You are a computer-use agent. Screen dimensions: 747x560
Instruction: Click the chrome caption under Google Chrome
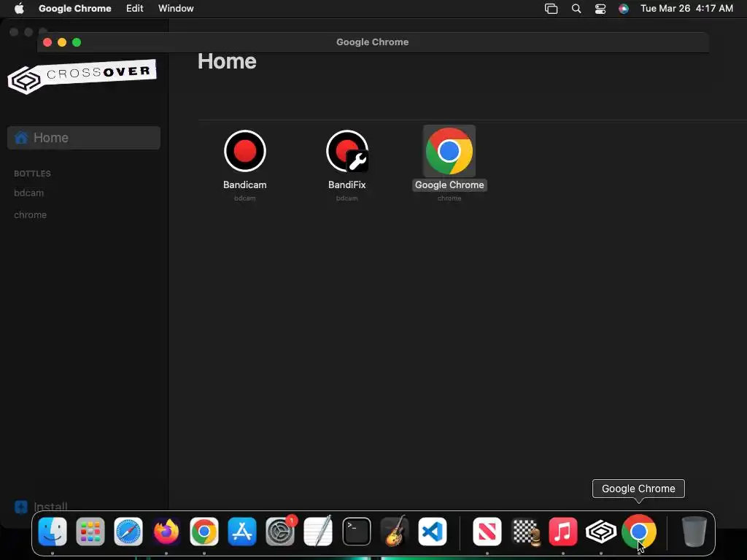pyautogui.click(x=449, y=198)
